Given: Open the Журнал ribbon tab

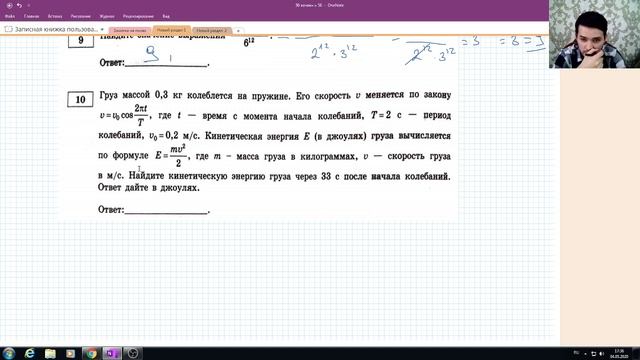Looking at the screenshot, I should point(107,16).
